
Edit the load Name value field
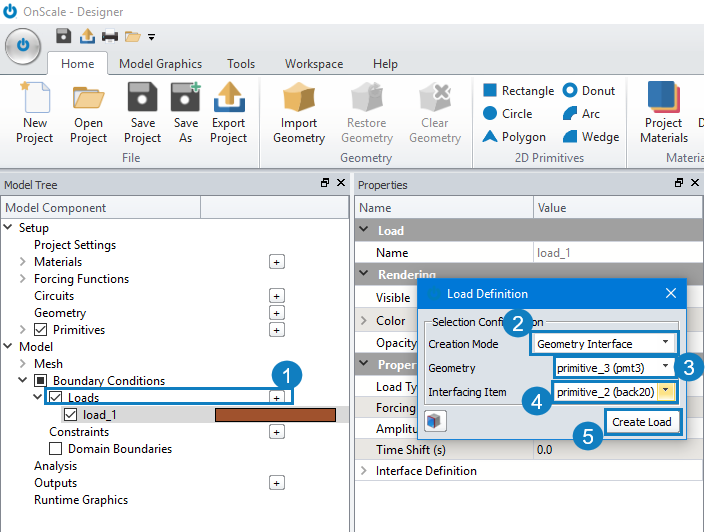point(618,253)
